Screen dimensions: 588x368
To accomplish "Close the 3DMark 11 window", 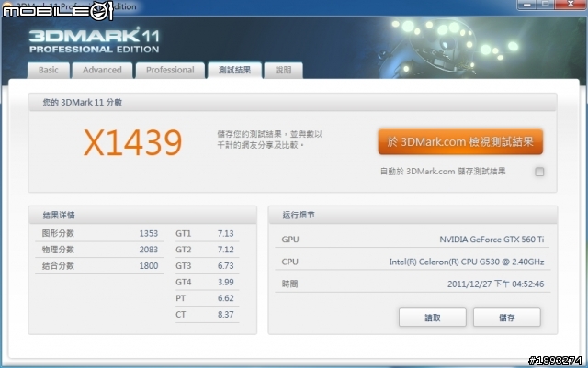I will tap(571, 4).
